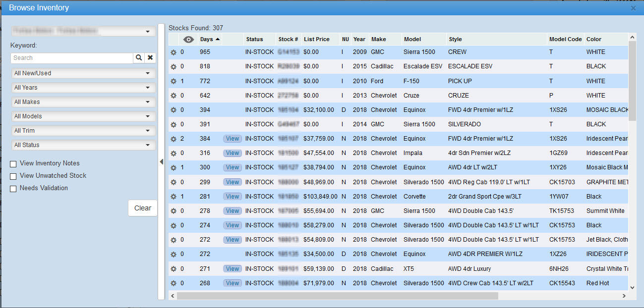Click the search magnifier icon beside Keyword field
The height and width of the screenshot is (308, 644).
pos(139,58)
